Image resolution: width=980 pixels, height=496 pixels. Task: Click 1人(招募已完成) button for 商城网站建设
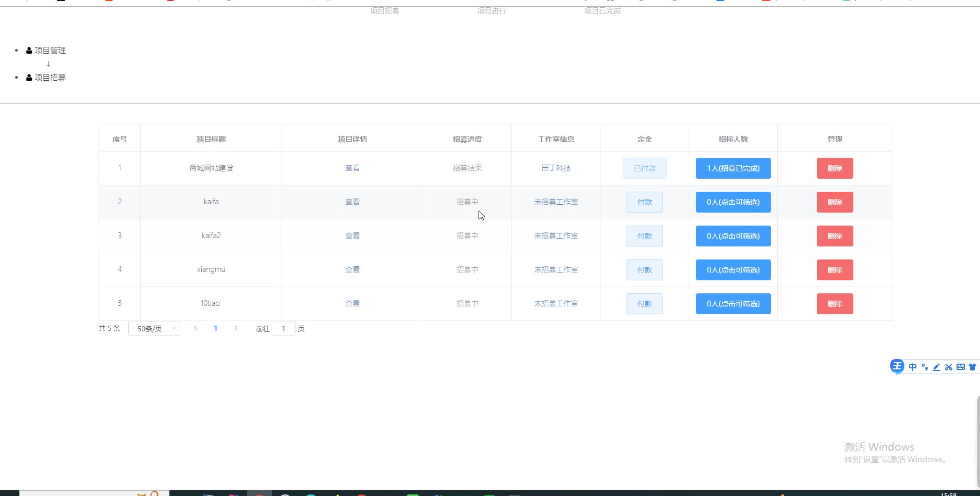coord(733,168)
